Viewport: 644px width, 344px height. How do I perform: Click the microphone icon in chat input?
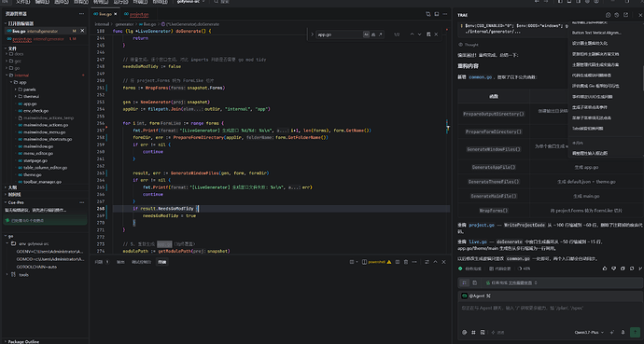(623, 332)
